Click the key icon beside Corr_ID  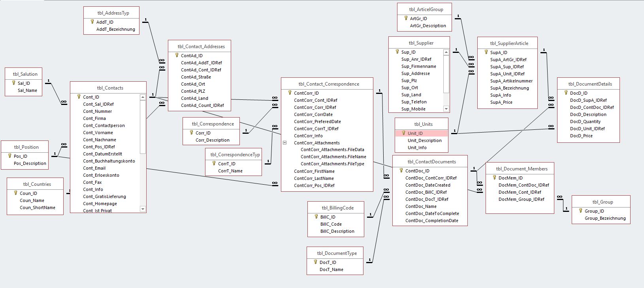point(191,133)
